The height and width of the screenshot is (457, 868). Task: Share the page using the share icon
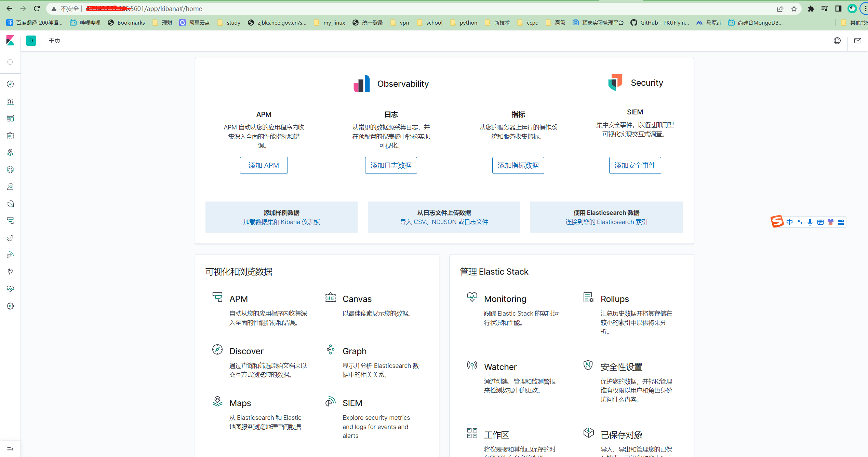[780, 9]
